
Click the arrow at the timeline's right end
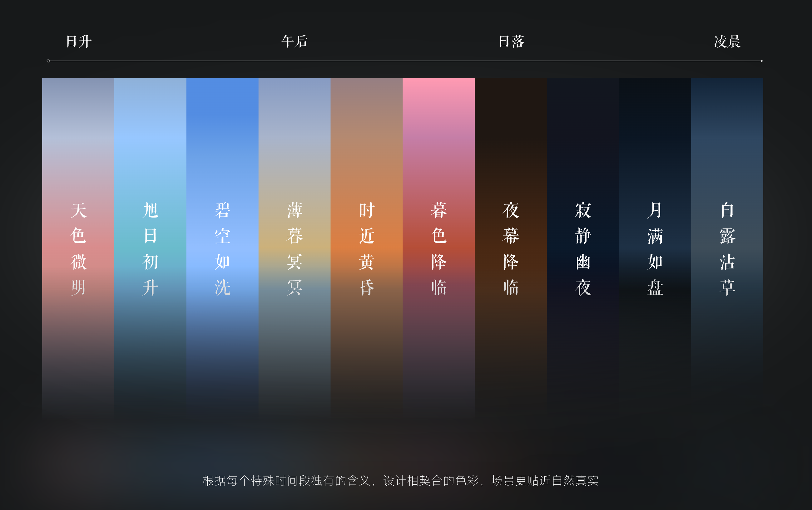[x=761, y=61]
